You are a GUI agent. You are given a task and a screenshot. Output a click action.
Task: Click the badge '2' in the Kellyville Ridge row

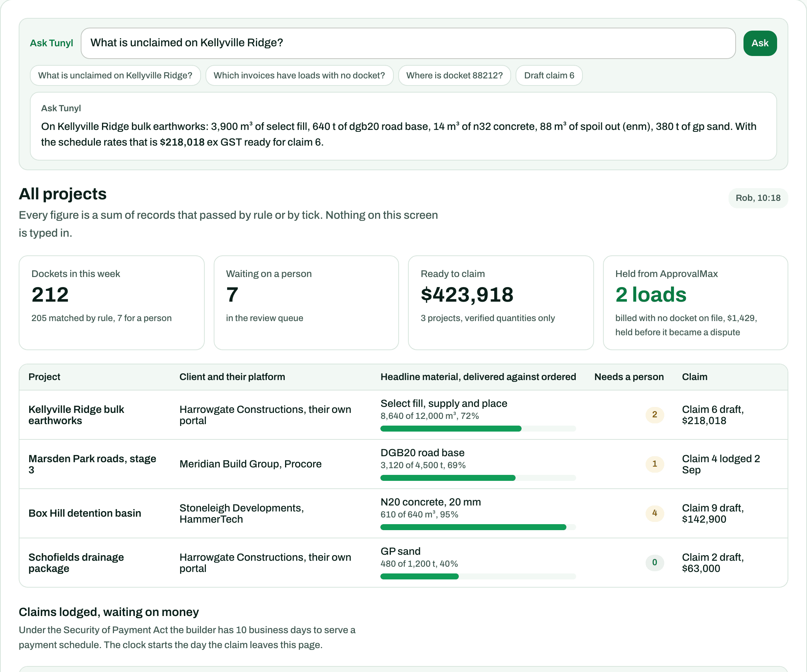tap(655, 415)
